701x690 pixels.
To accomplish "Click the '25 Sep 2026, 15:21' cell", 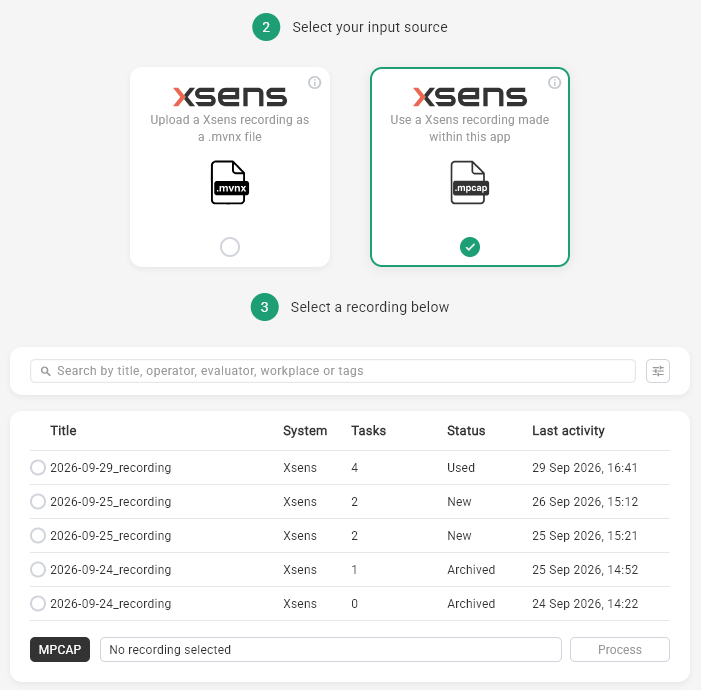I will coord(585,535).
